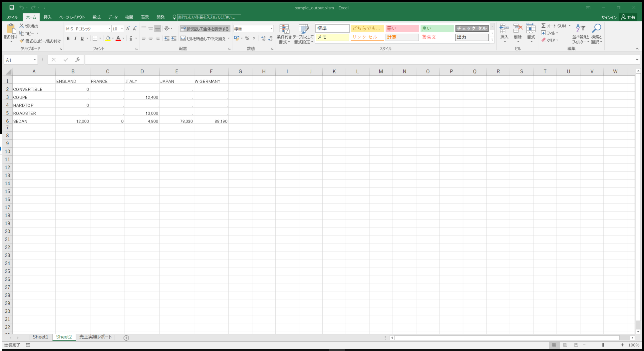Center cell text horizontally
This screenshot has width=644, height=351.
coord(151,38)
